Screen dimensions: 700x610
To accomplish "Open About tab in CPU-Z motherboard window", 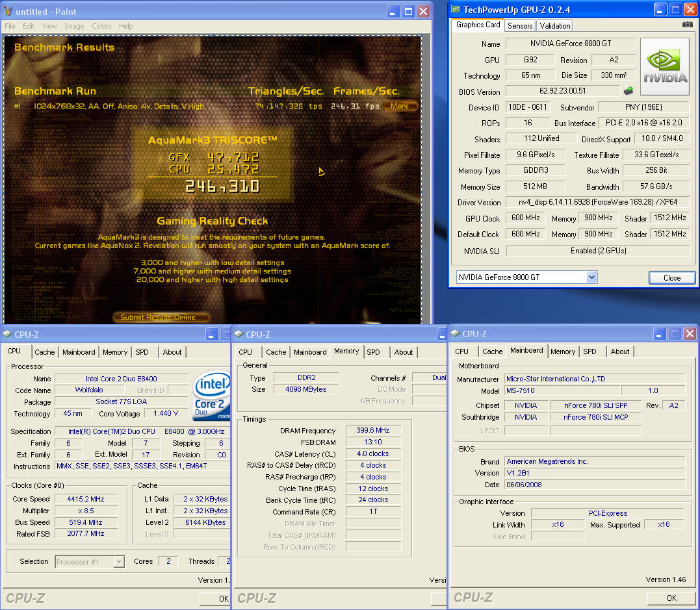I will (620, 351).
